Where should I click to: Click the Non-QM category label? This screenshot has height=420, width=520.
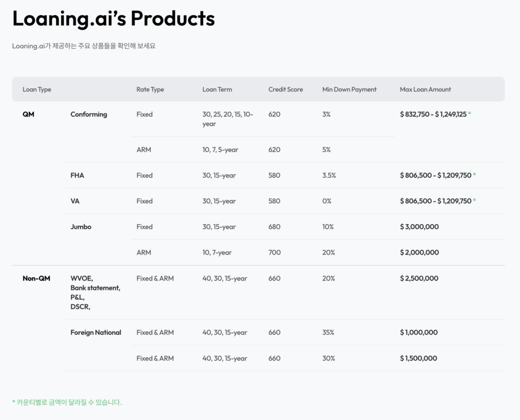[36, 278]
